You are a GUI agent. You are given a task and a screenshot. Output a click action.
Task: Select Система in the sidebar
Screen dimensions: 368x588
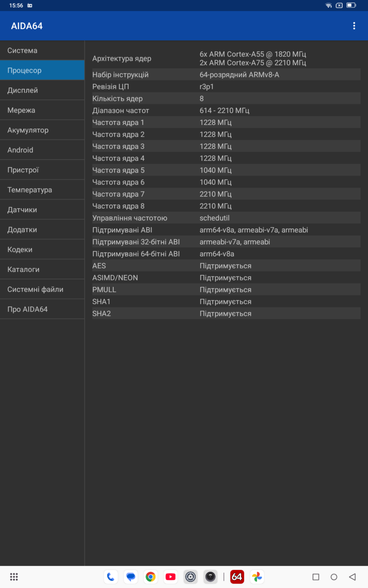(x=42, y=50)
